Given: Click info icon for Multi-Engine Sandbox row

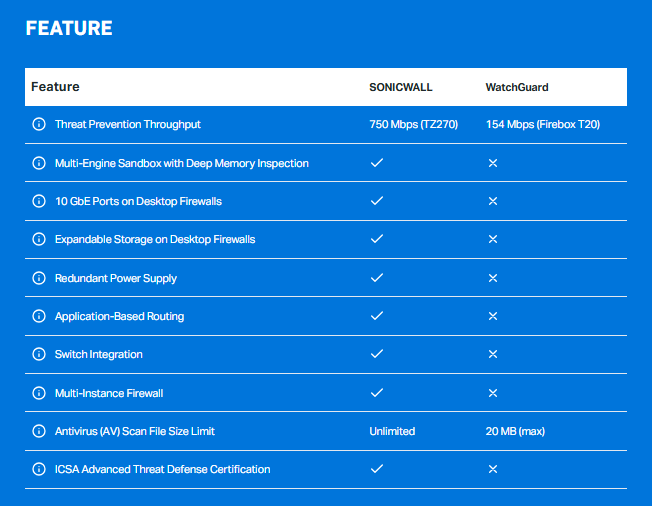Looking at the screenshot, I should [x=39, y=163].
